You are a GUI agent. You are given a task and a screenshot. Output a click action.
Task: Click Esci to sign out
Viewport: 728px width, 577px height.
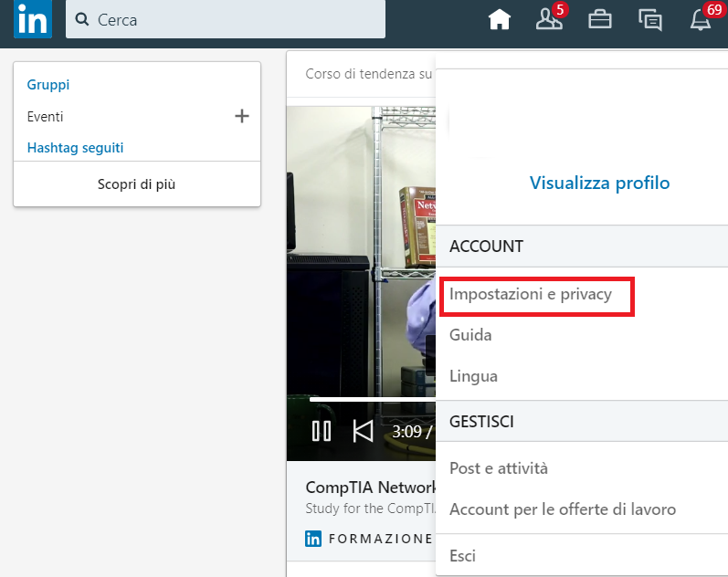click(x=462, y=556)
